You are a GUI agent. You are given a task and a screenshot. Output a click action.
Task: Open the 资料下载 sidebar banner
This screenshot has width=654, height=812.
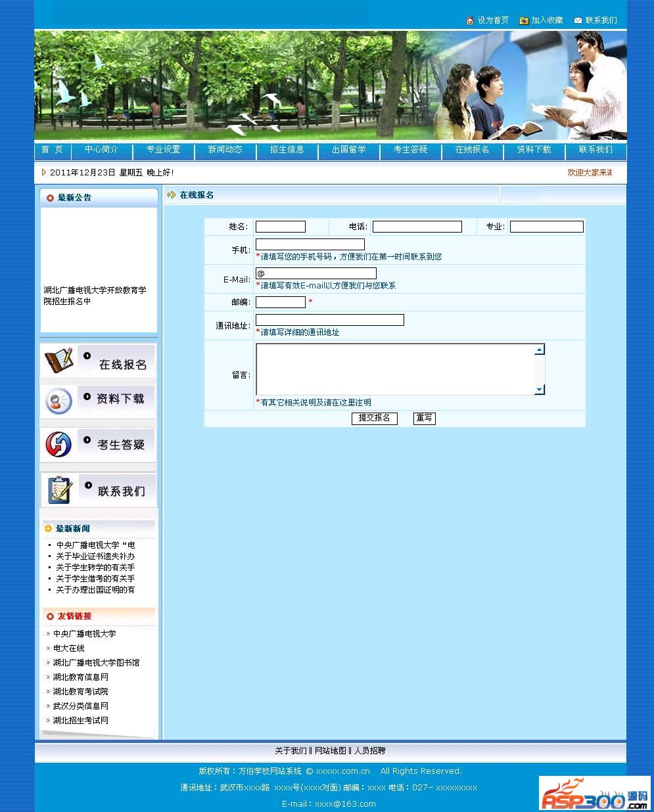click(x=99, y=401)
